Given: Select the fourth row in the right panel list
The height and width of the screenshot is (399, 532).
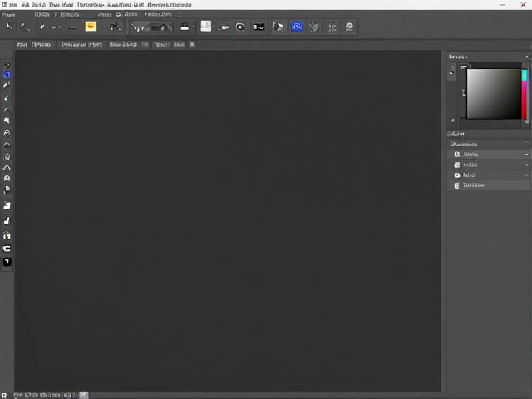Looking at the screenshot, I should 489,185.
